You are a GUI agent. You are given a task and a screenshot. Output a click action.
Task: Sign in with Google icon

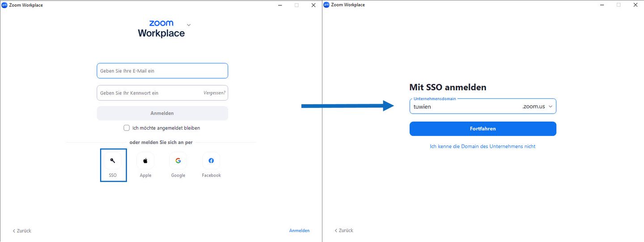coord(178,161)
